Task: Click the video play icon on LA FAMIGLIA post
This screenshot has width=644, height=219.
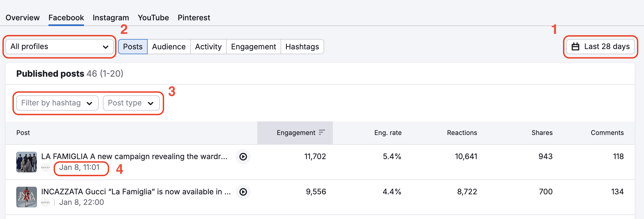Action: (243, 157)
